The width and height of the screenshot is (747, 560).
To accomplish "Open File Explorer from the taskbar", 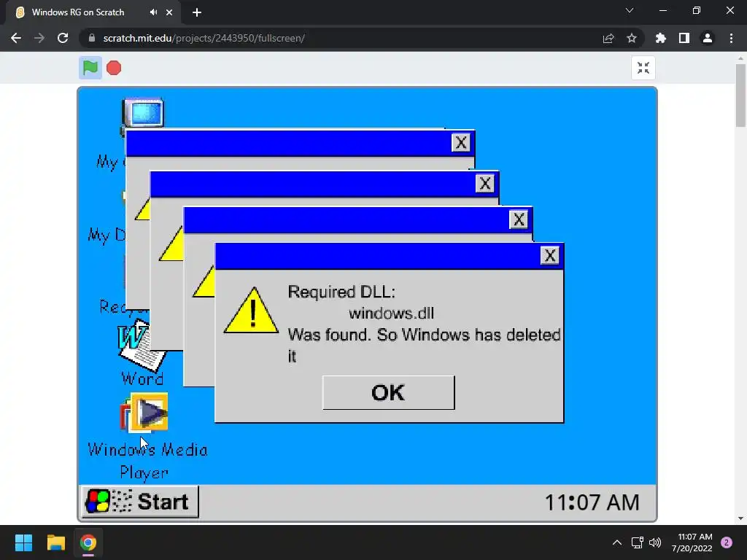I will tap(55, 542).
